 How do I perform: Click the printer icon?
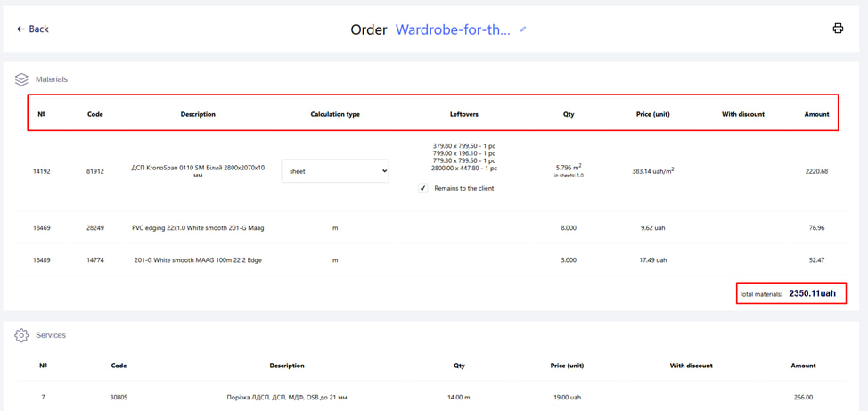point(838,29)
